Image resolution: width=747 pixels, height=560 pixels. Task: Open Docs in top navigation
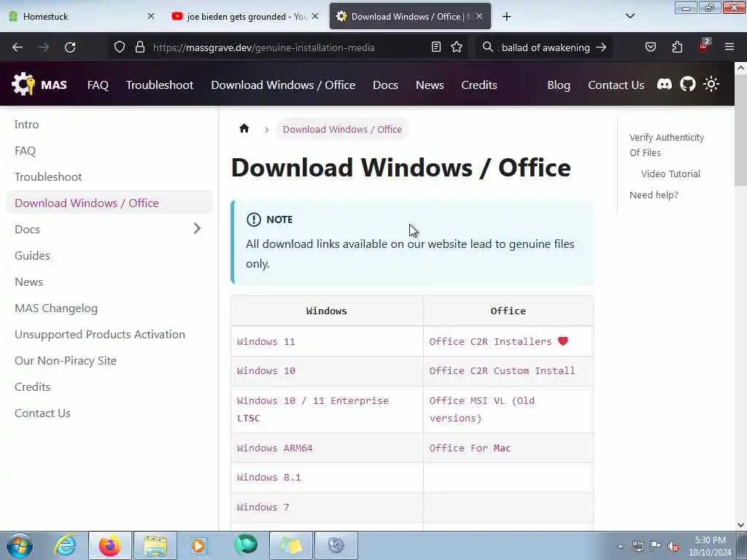[x=385, y=85]
